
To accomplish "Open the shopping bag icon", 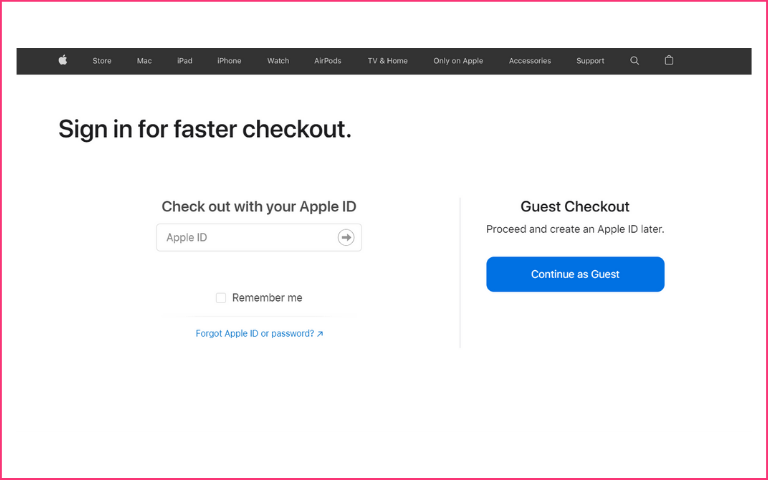I will (x=669, y=60).
